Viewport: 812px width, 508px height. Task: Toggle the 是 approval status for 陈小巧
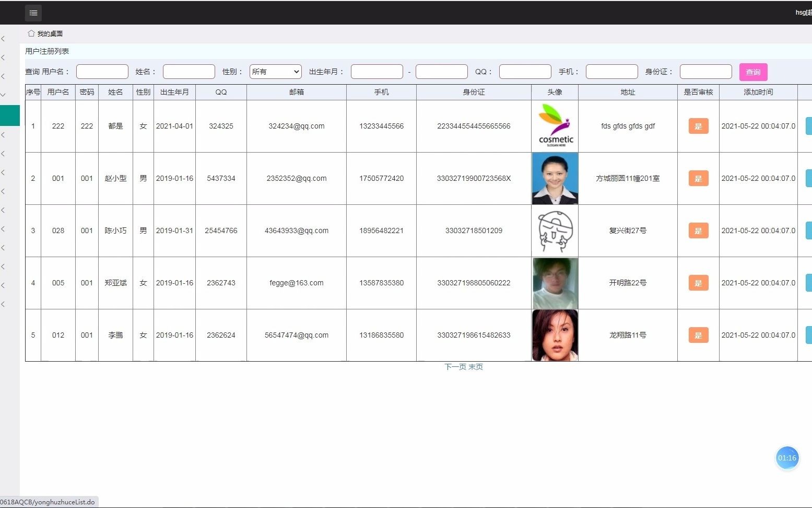tap(698, 230)
